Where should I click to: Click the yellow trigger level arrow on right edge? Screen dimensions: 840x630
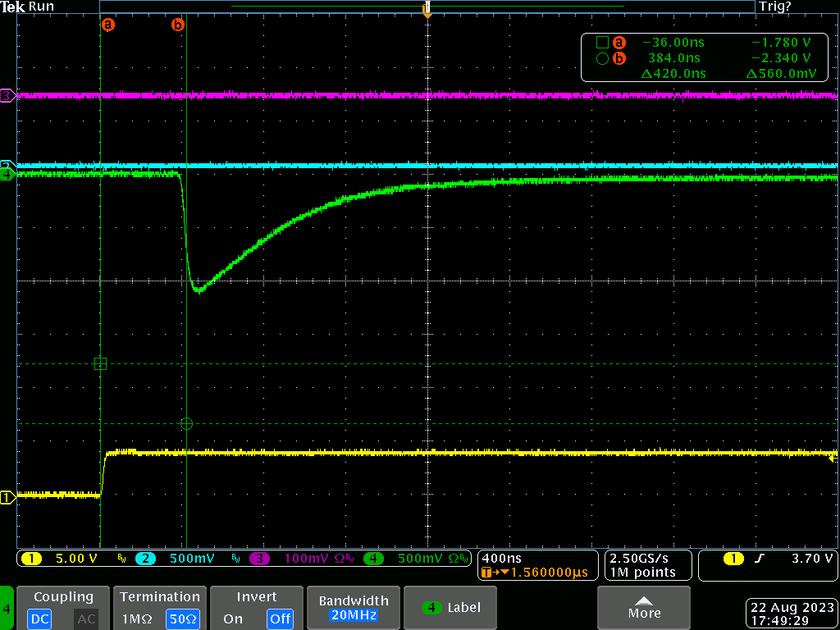[x=833, y=456]
